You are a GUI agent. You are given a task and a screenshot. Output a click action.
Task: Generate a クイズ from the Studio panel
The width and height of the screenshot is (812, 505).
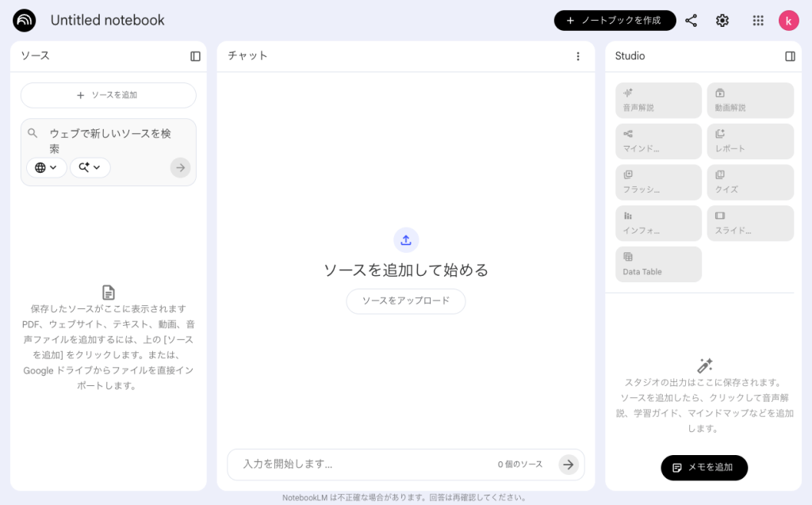pos(750,182)
